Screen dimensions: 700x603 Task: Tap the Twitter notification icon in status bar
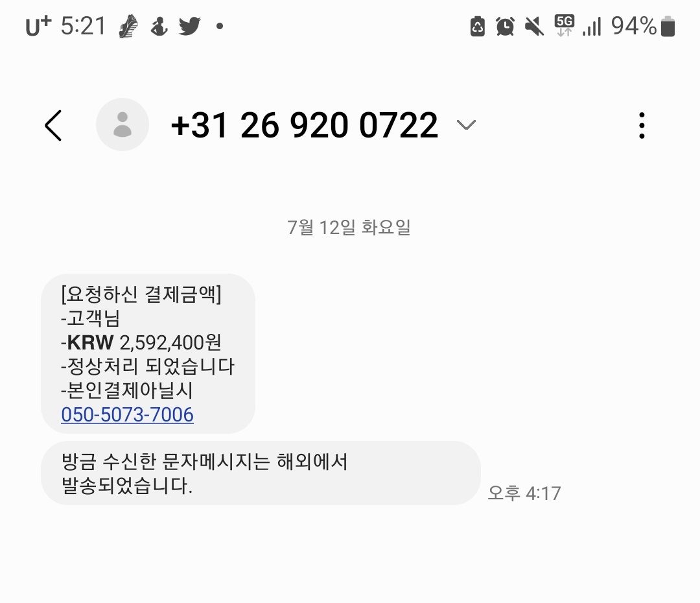coord(190,26)
